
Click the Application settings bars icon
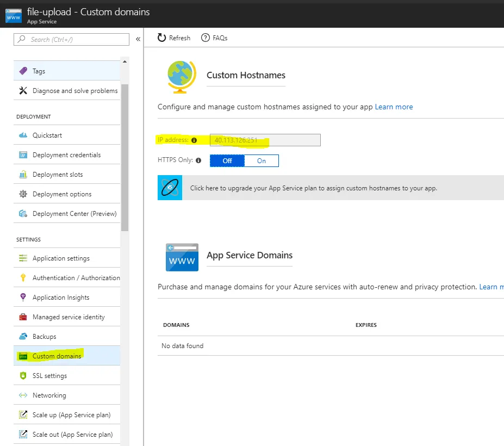click(x=23, y=258)
